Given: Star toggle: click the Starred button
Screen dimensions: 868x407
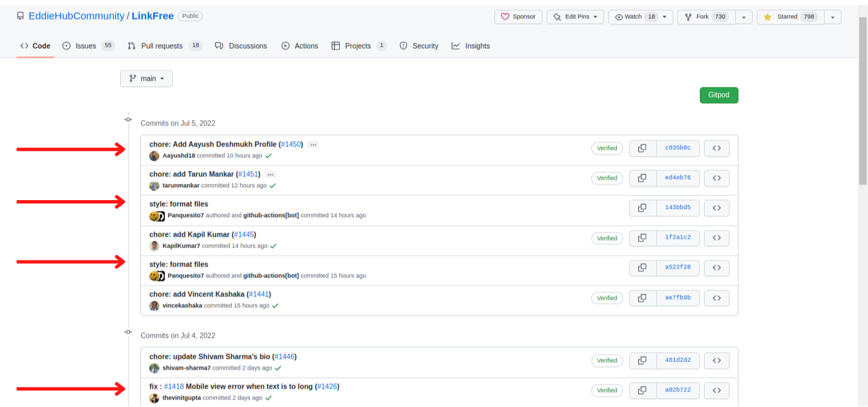Looking at the screenshot, I should click(x=789, y=17).
